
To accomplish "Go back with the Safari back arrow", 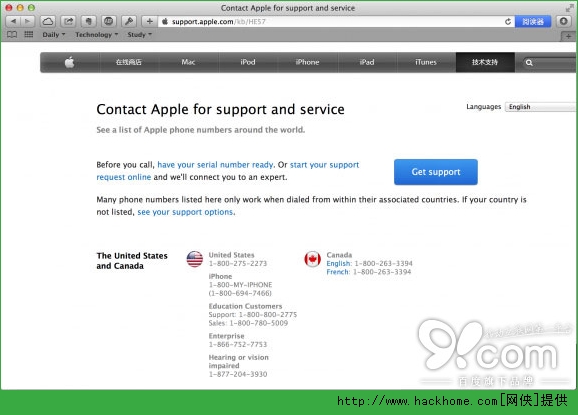I will click(x=13, y=21).
